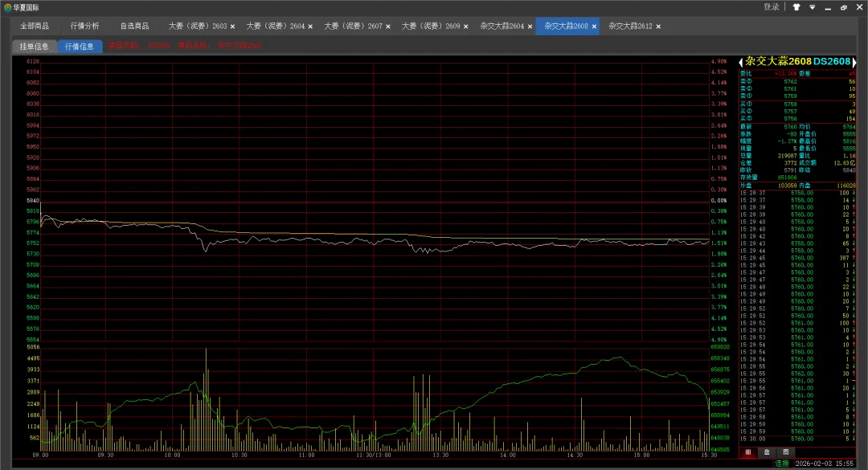Click the 0.00% center axis label
This screenshot has width=868, height=470.
[719, 200]
